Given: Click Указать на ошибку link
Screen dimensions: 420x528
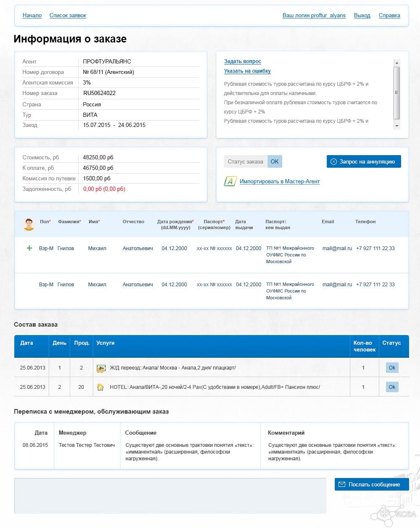Looking at the screenshot, I should 247,71.
